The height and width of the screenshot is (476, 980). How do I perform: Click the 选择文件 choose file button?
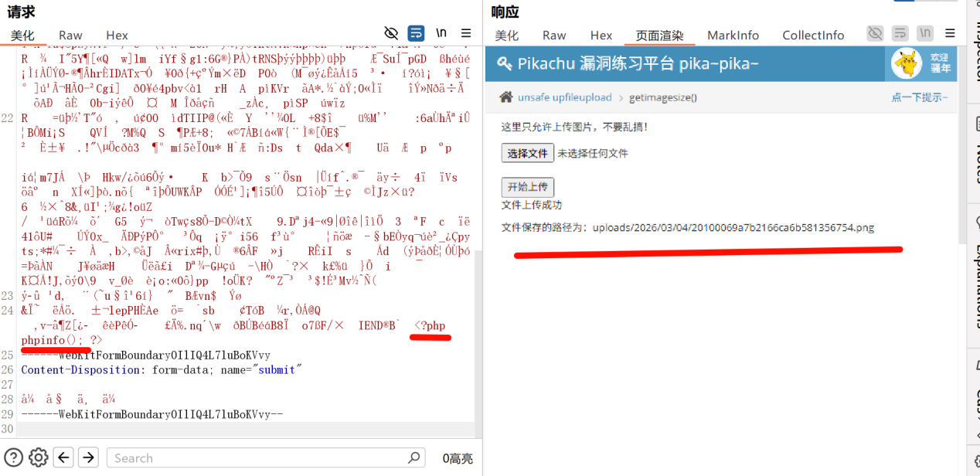point(527,153)
